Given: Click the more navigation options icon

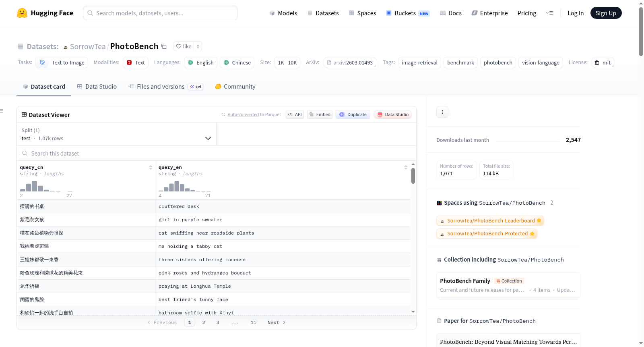Looking at the screenshot, I should (x=549, y=13).
